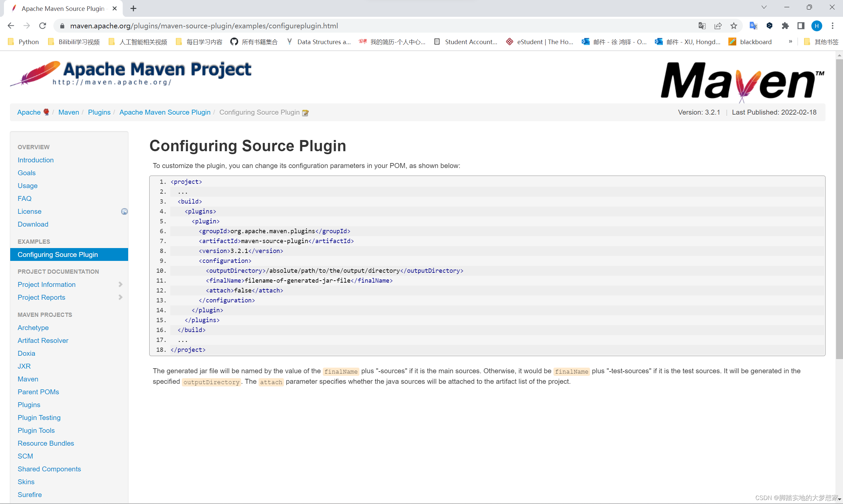Viewport: 843px width, 504px height.
Task: Open the GitHub bookmark 所有书籍集合
Action: 254,42
